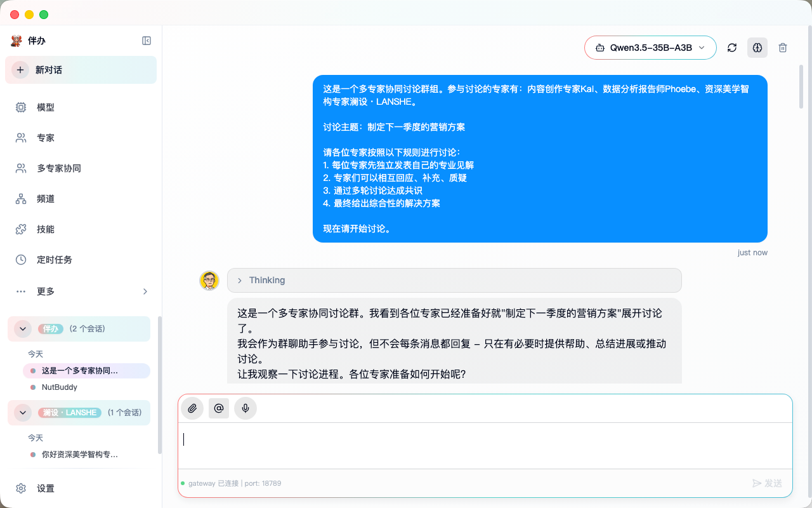This screenshot has width=812, height=508.
Task: Open the 模型 (Models) section in sidebar
Action: pyautogui.click(x=44, y=107)
